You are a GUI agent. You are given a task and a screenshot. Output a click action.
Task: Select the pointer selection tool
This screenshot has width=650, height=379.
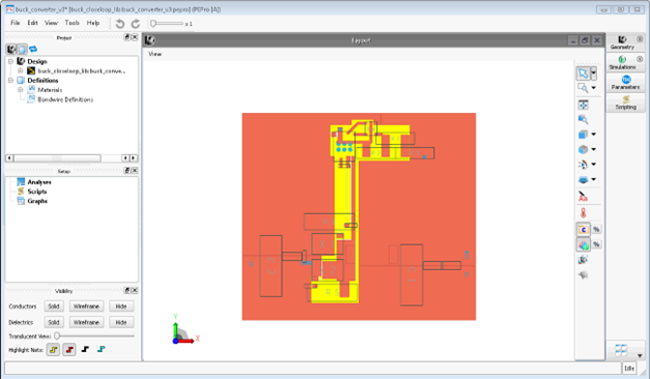click(x=583, y=73)
